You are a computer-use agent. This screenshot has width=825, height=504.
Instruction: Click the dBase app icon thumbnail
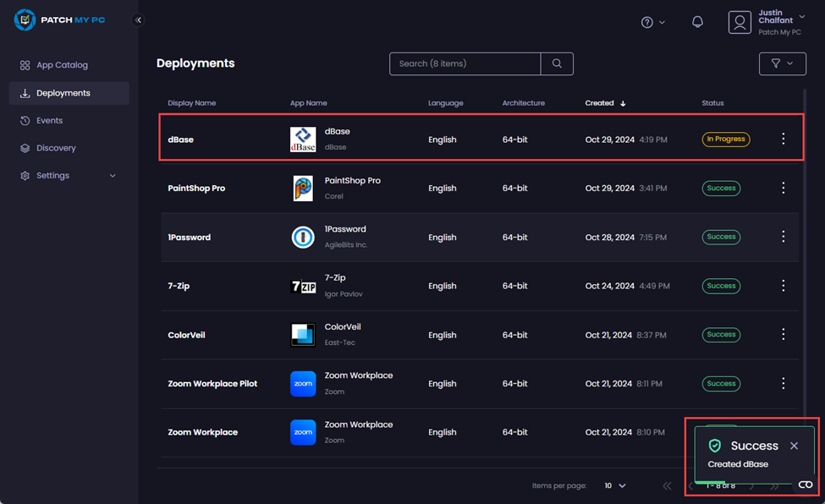coord(303,140)
